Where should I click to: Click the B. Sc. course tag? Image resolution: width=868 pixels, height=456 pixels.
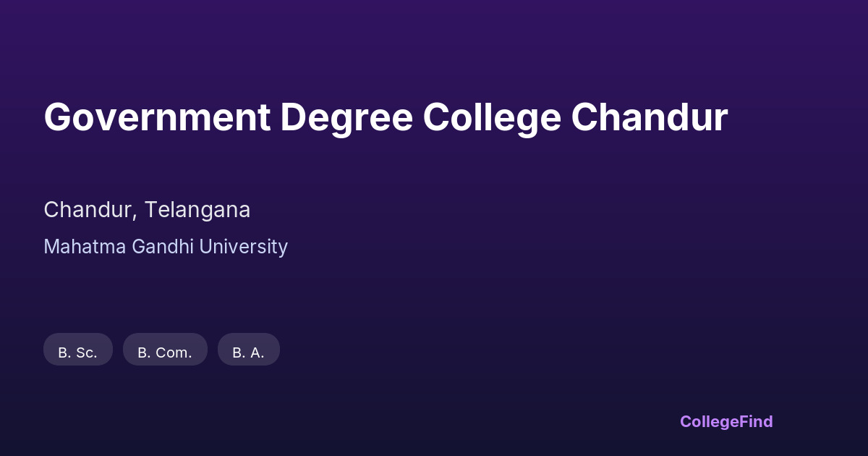tap(78, 350)
